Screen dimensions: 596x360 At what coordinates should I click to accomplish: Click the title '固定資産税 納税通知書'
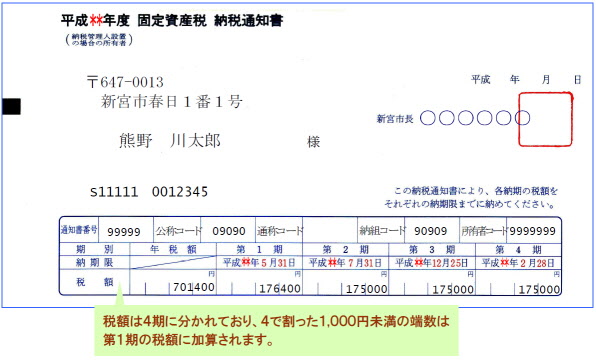coord(210,21)
